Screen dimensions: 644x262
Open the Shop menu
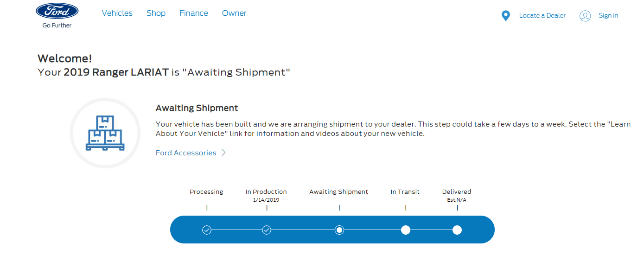pyautogui.click(x=156, y=13)
